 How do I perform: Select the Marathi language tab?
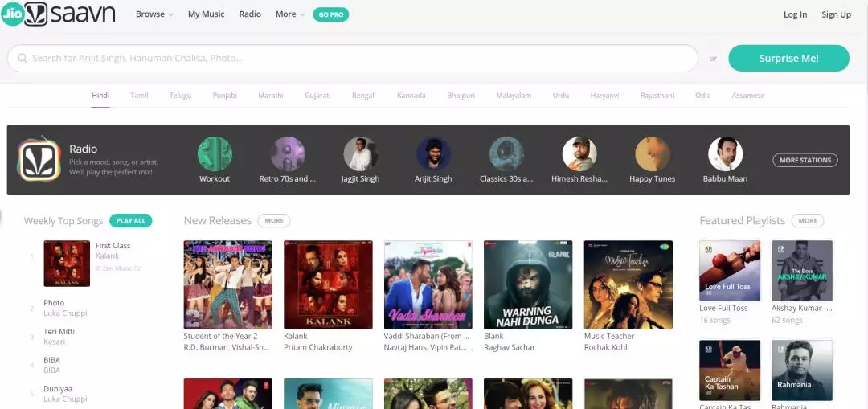(x=271, y=95)
